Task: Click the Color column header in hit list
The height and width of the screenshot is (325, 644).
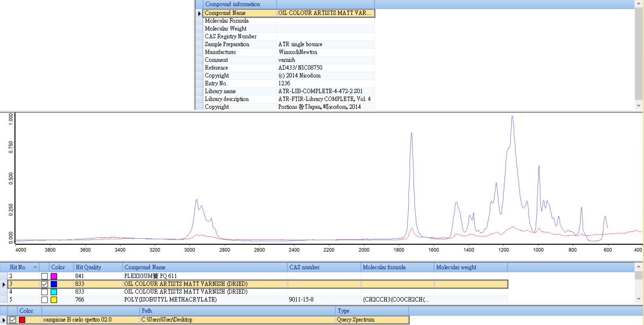Action: 61,268
